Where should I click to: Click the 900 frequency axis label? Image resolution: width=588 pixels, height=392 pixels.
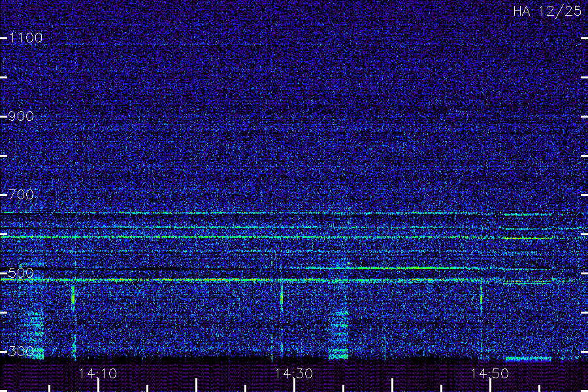(22, 116)
